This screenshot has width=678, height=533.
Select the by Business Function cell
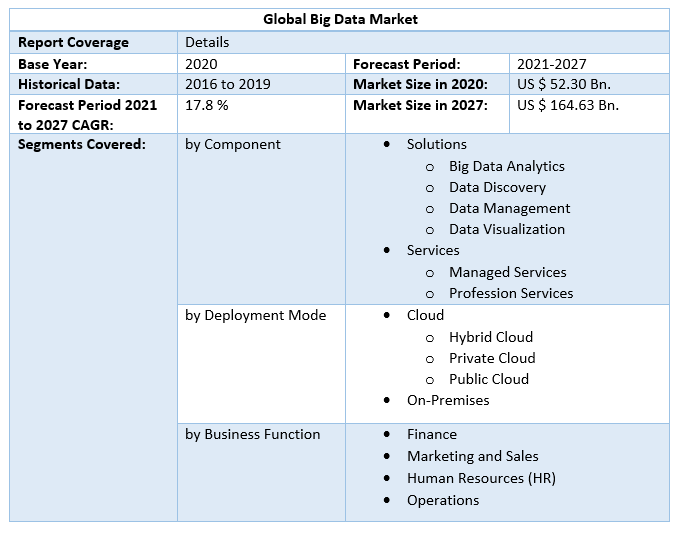[253, 434]
